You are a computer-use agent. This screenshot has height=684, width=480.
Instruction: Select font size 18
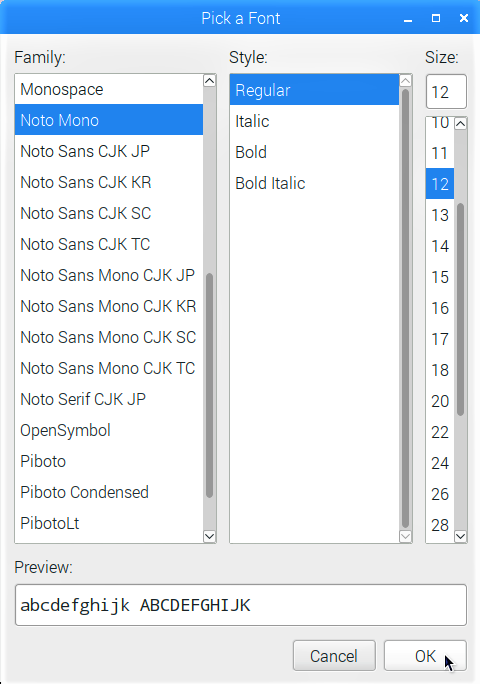pyautogui.click(x=440, y=370)
